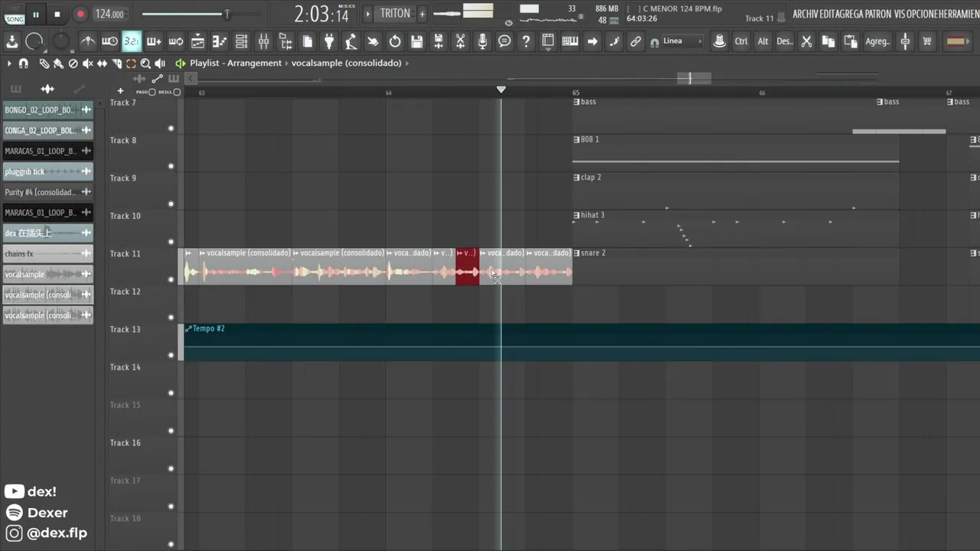Toggle loop recording button

(175, 41)
